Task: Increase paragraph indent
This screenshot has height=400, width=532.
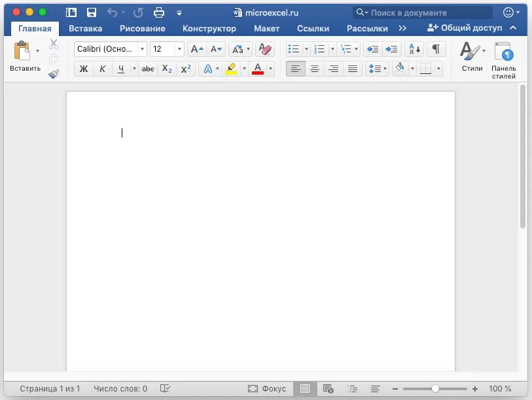Action: [x=391, y=49]
